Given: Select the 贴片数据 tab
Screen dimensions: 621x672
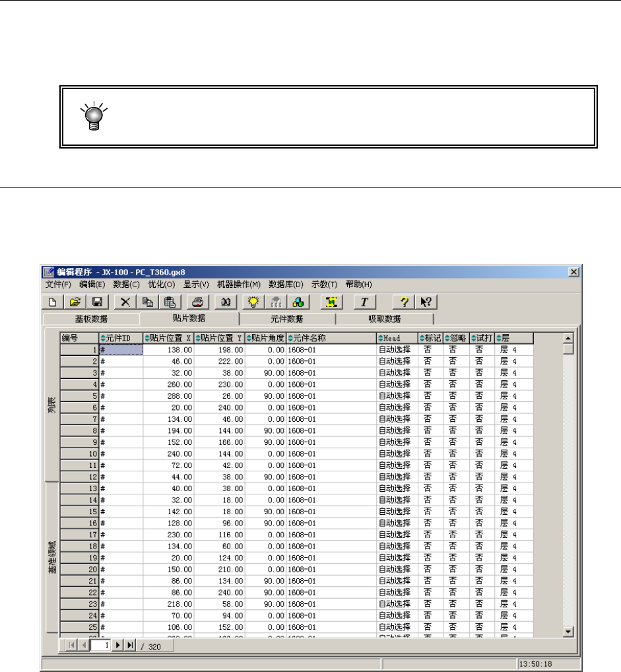Looking at the screenshot, I should pos(189,318).
